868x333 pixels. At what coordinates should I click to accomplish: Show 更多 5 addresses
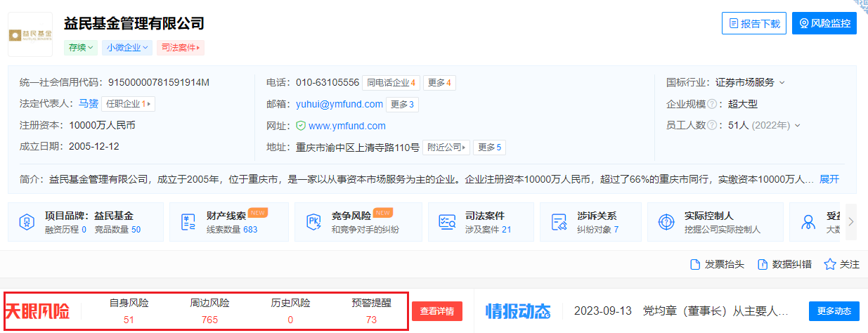[x=489, y=148]
